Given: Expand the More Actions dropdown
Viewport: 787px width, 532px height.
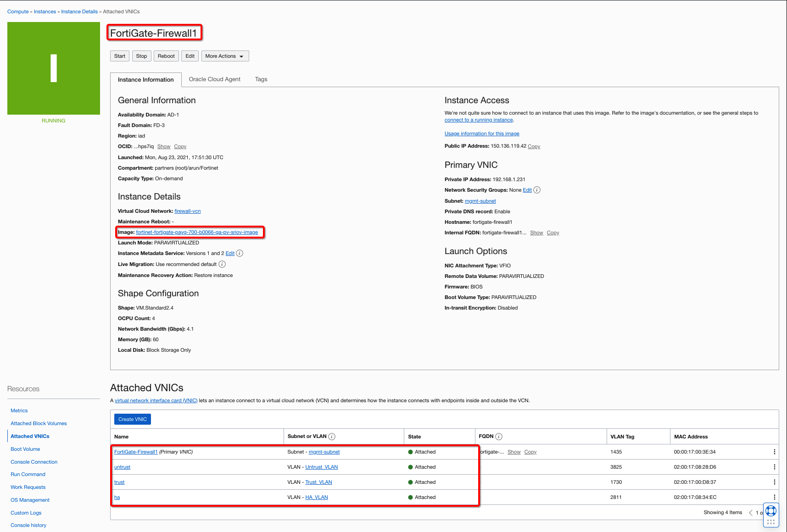Looking at the screenshot, I should coord(225,56).
